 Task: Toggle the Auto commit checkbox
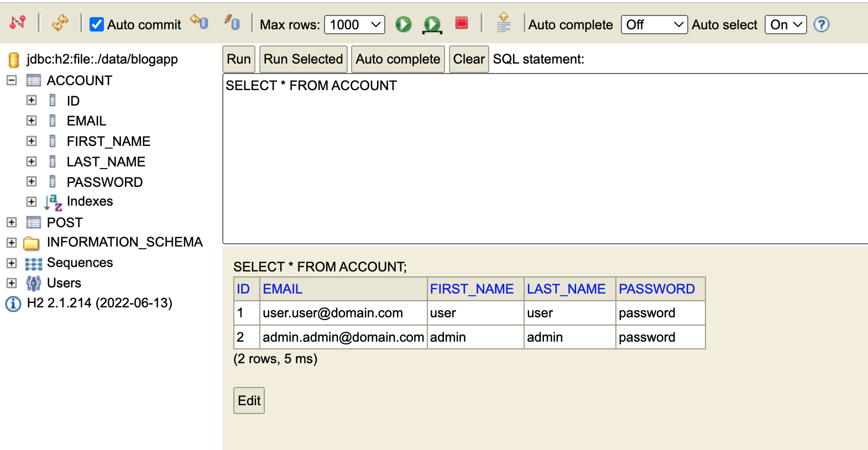pyautogui.click(x=97, y=24)
